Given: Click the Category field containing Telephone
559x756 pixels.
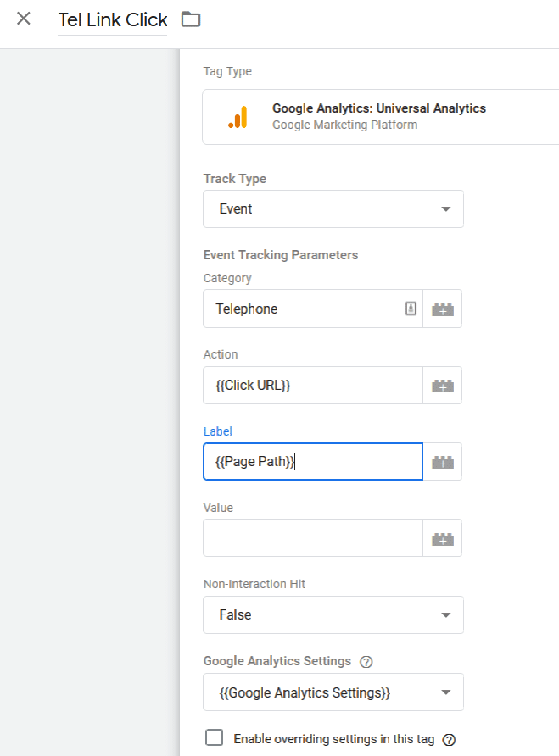Looking at the screenshot, I should coord(313,309).
